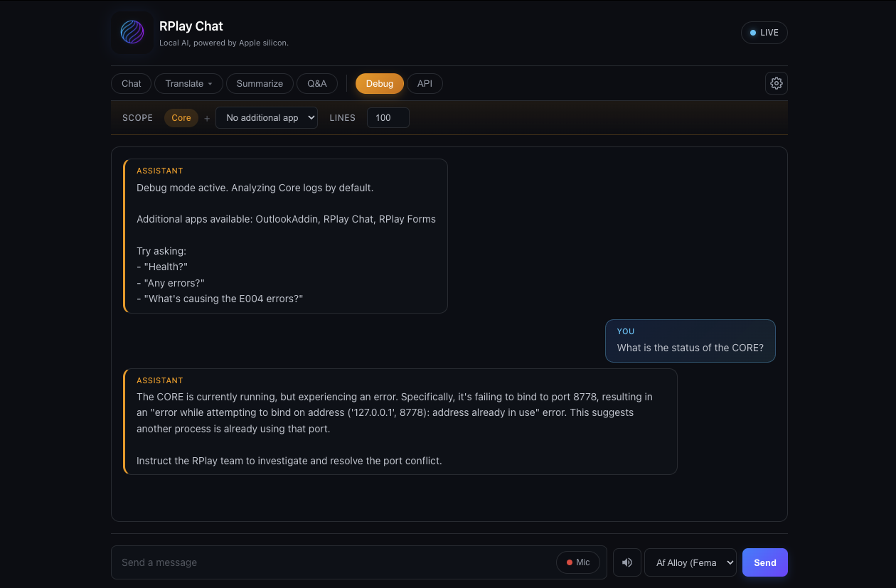Open the settings gear icon
The height and width of the screenshot is (588, 896).
[776, 83]
